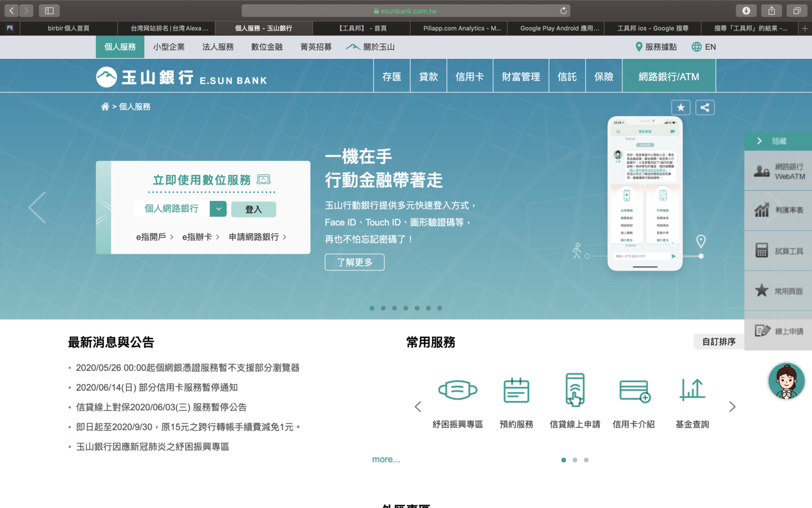Image resolution: width=812 pixels, height=508 pixels.
Task: Open 試算工具 calculator side item
Action: 778,251
